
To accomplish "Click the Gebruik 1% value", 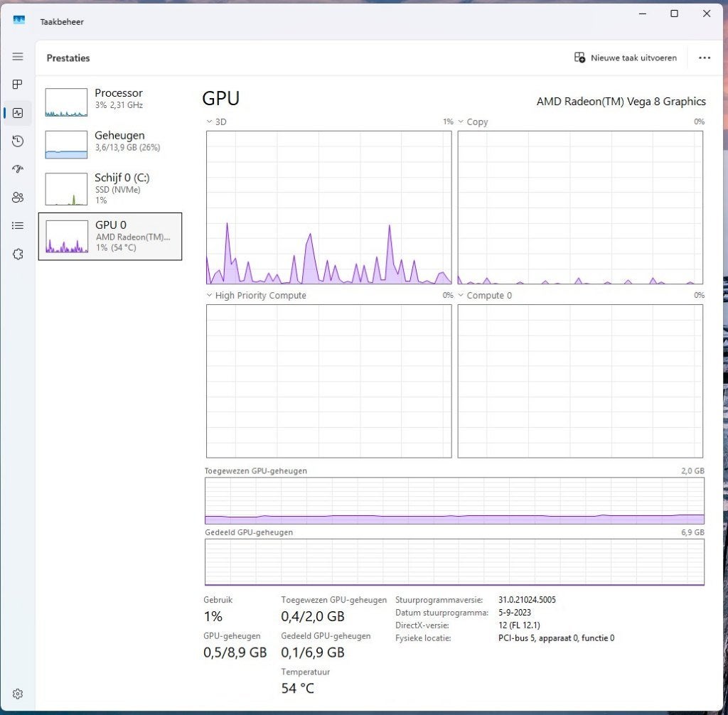I will (213, 617).
